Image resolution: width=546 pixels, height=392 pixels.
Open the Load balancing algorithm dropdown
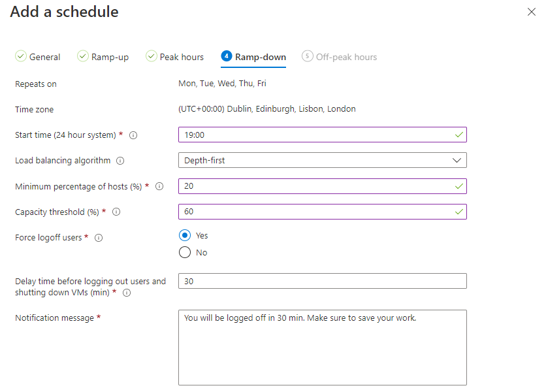tap(322, 160)
